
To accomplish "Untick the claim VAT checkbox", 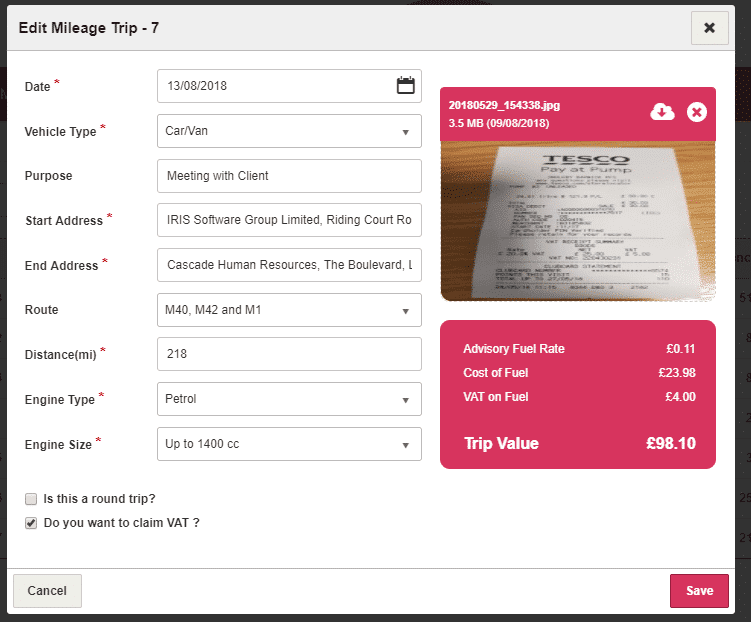I will [32, 522].
